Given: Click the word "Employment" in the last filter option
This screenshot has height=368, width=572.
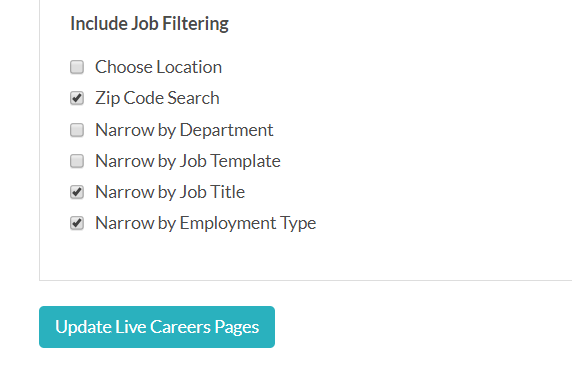Looking at the screenshot, I should (228, 223).
